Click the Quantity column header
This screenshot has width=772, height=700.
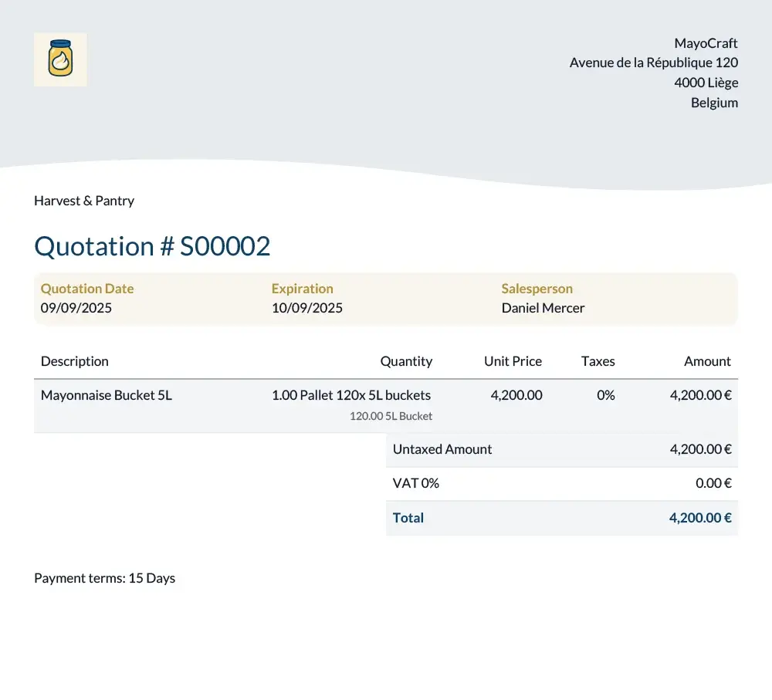tap(406, 361)
